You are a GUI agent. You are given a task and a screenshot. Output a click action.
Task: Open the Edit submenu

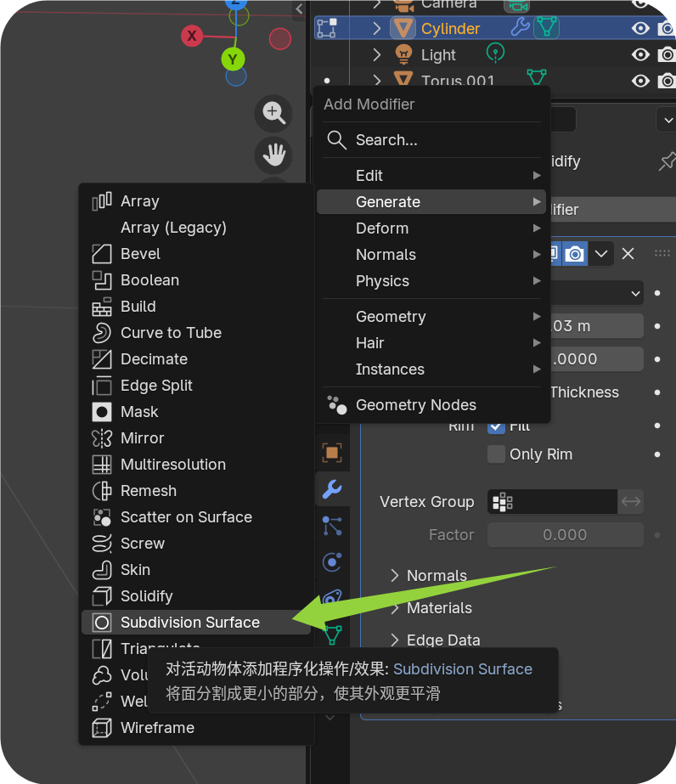click(431, 176)
